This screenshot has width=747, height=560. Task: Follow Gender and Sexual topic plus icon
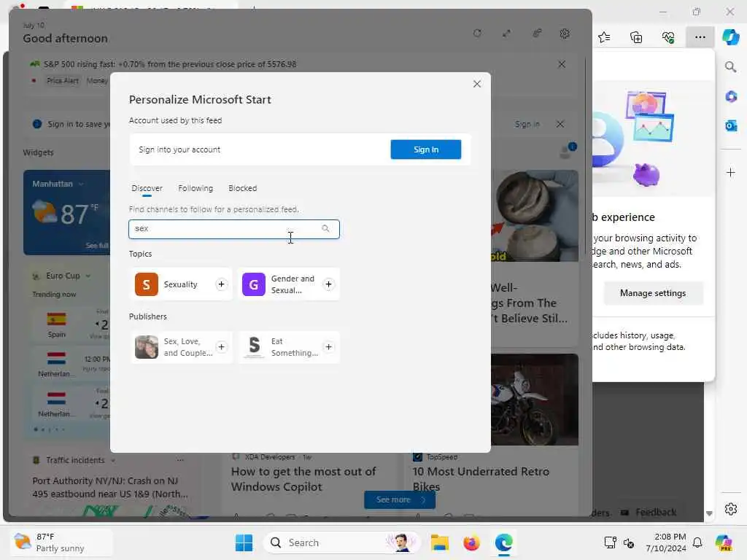click(x=328, y=284)
